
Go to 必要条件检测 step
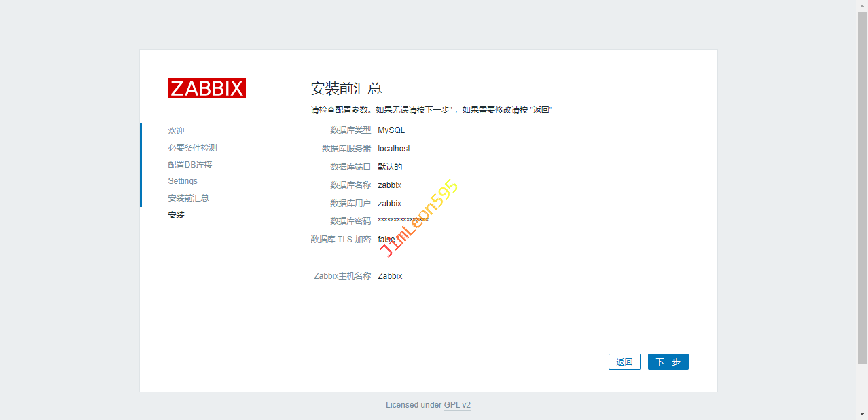[x=192, y=148]
